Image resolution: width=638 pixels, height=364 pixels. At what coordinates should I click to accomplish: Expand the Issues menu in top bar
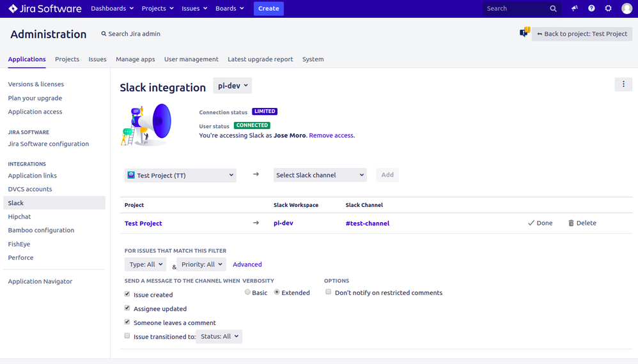point(194,8)
